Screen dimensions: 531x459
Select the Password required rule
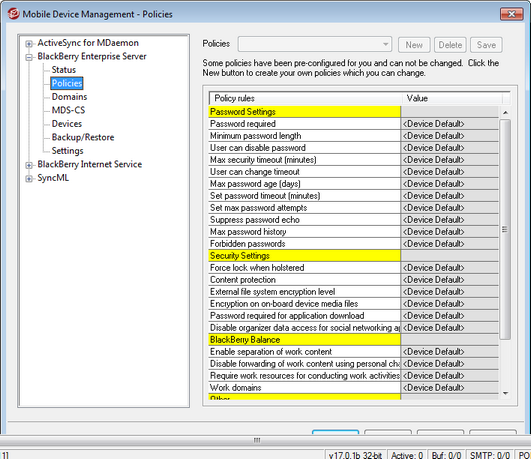[304, 124]
